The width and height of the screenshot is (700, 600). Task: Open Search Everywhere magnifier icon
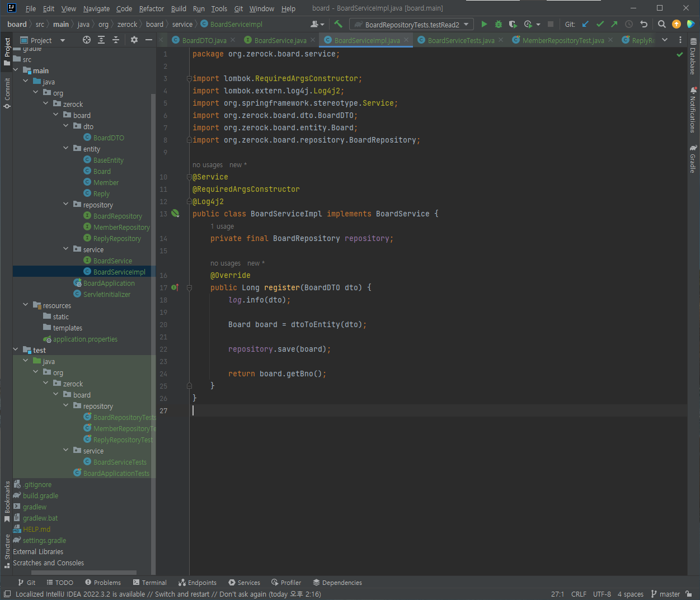pyautogui.click(x=662, y=24)
